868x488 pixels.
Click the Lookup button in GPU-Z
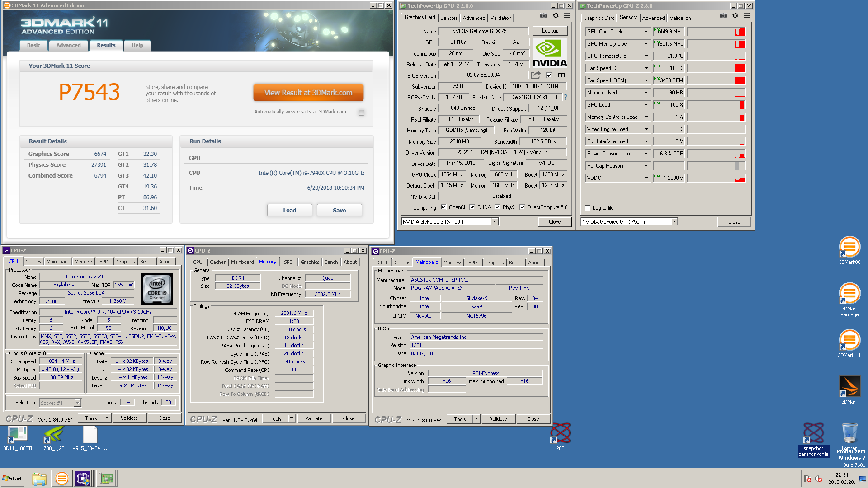[550, 31]
